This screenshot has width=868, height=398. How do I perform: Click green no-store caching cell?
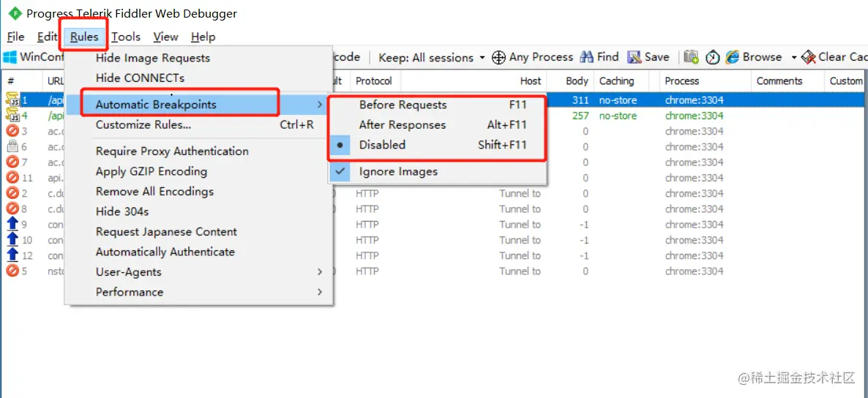coord(618,116)
